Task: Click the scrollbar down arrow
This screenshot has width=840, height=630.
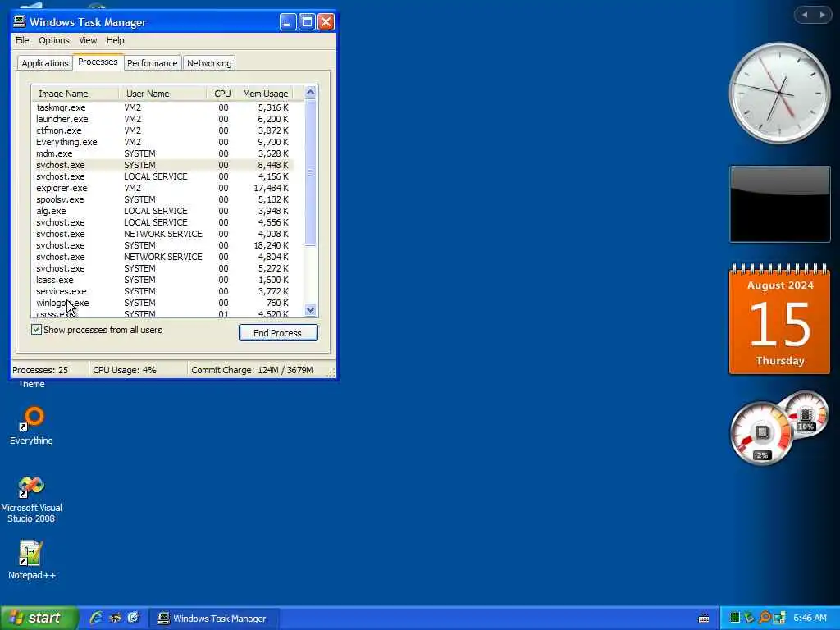Action: [x=310, y=309]
